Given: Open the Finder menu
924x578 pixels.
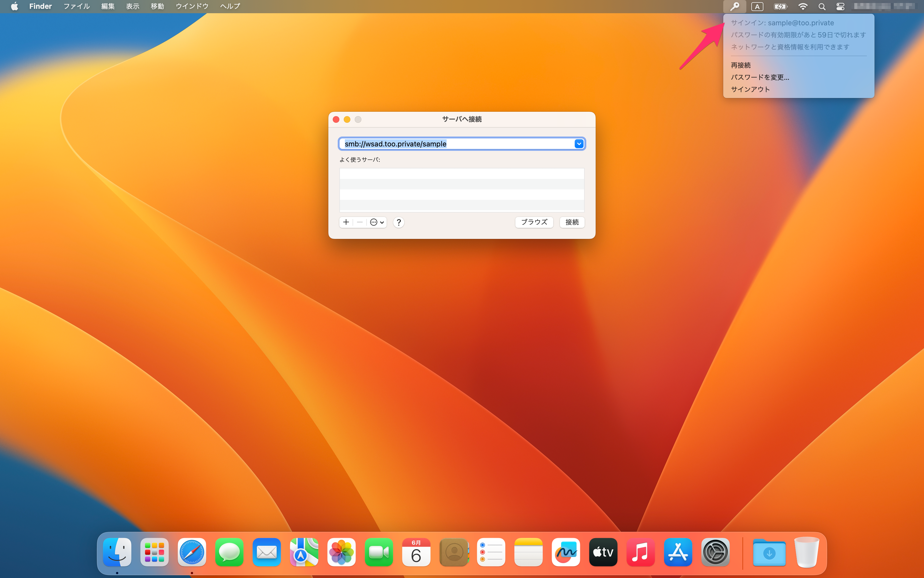Looking at the screenshot, I should tap(40, 6).
